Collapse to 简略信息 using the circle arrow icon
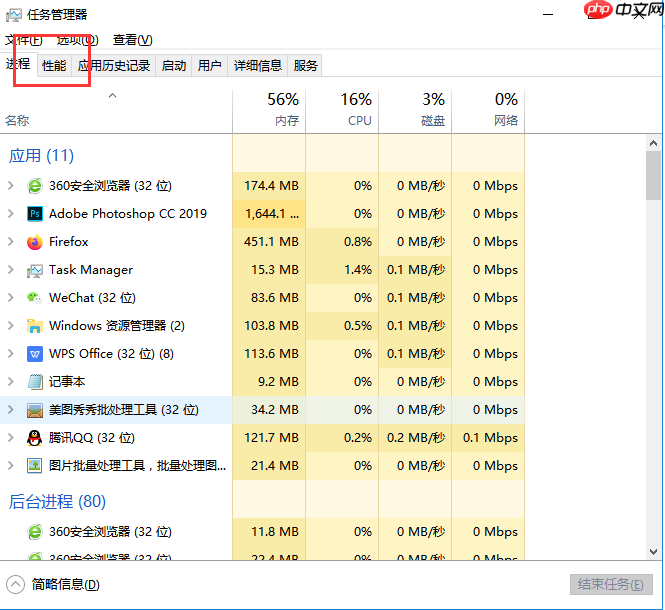 click(x=15, y=585)
